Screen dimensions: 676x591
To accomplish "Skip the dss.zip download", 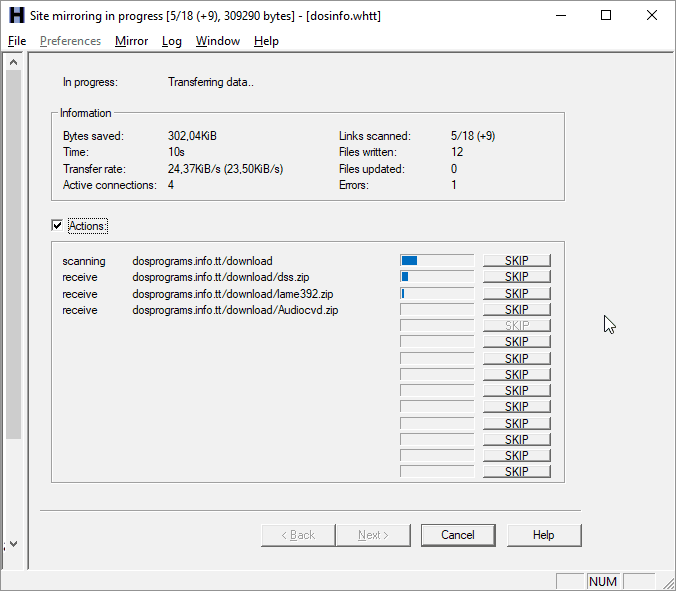I will (516, 277).
